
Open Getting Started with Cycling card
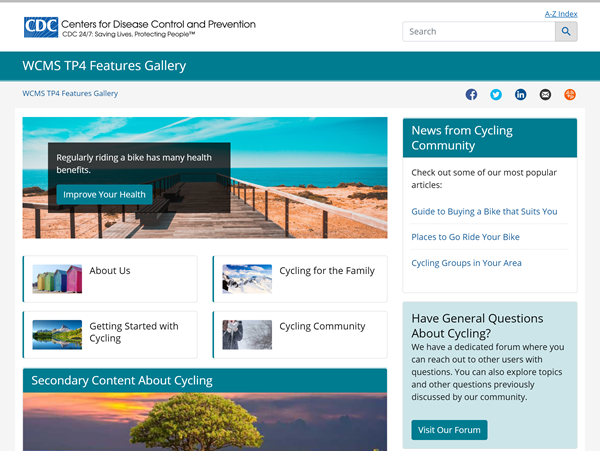[x=110, y=335]
